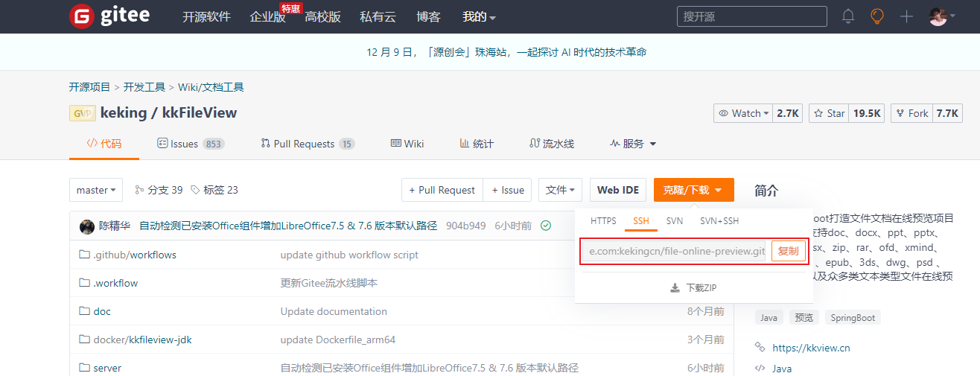
Task: Click the Watch button
Action: click(743, 113)
